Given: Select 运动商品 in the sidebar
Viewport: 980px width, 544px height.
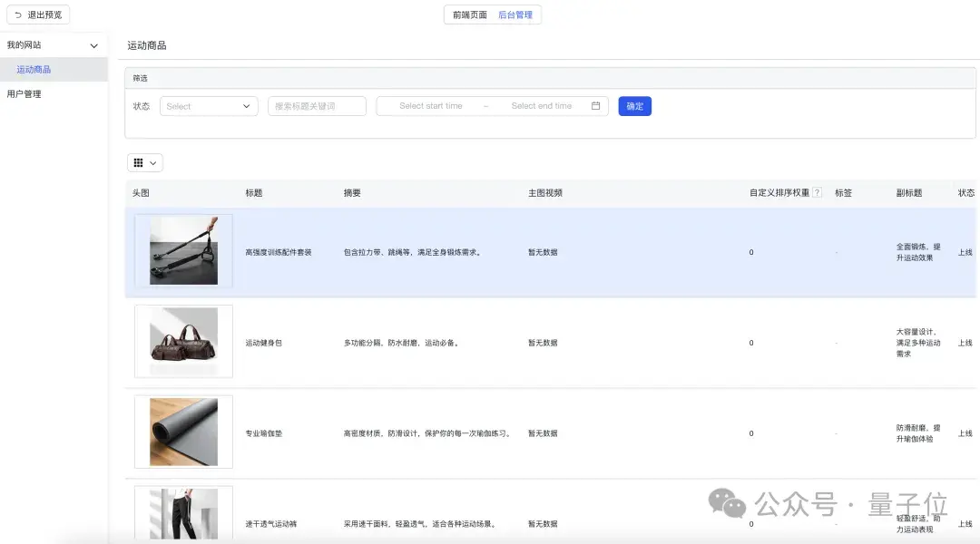Looking at the screenshot, I should (x=33, y=68).
